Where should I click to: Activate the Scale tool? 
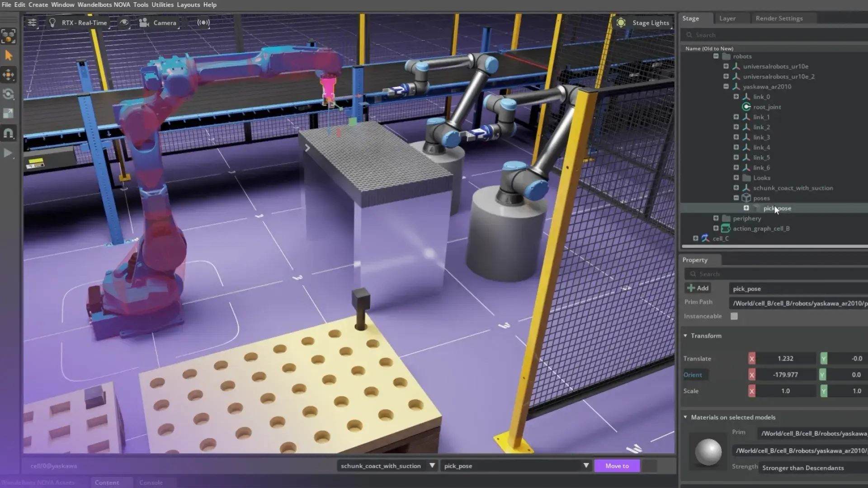[9, 113]
